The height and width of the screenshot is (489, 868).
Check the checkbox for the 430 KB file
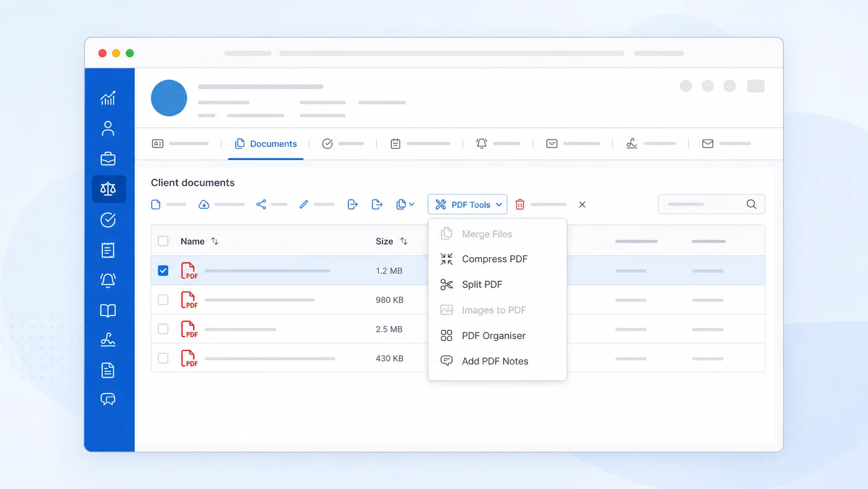pyautogui.click(x=163, y=358)
